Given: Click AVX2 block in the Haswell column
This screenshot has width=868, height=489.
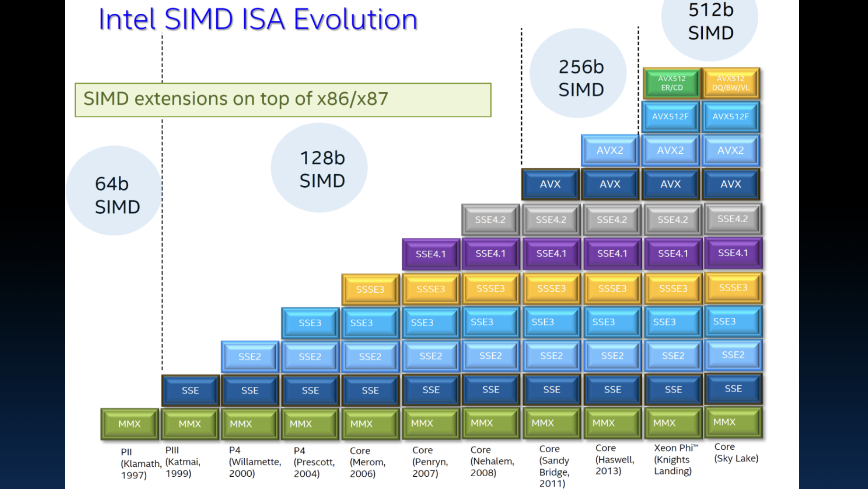Looking at the screenshot, I should click(x=610, y=150).
